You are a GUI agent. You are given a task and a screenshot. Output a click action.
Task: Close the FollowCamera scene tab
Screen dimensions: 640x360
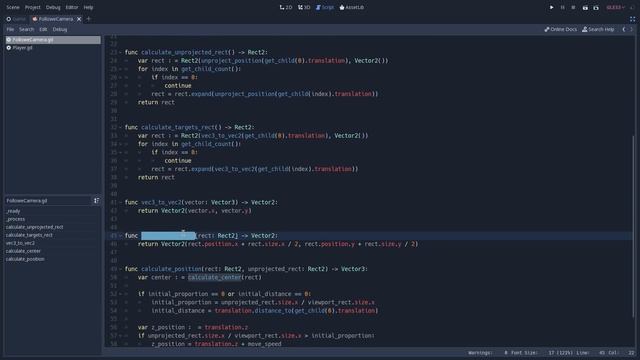click(79, 19)
